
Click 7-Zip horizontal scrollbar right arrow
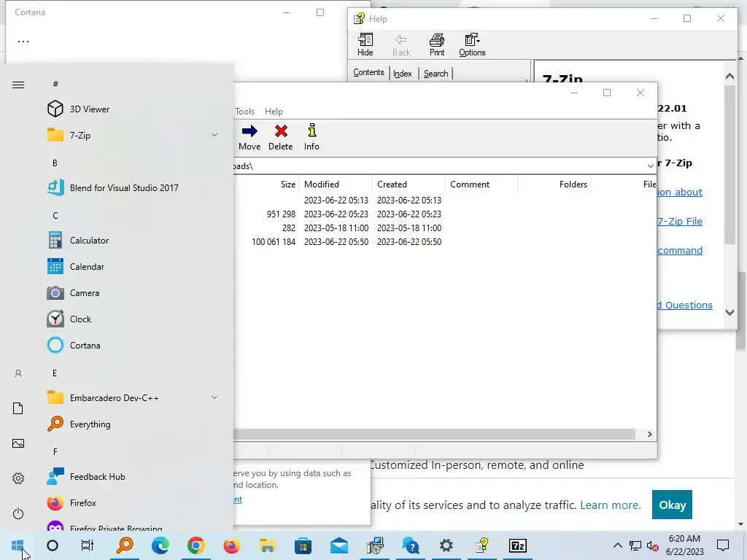point(650,435)
